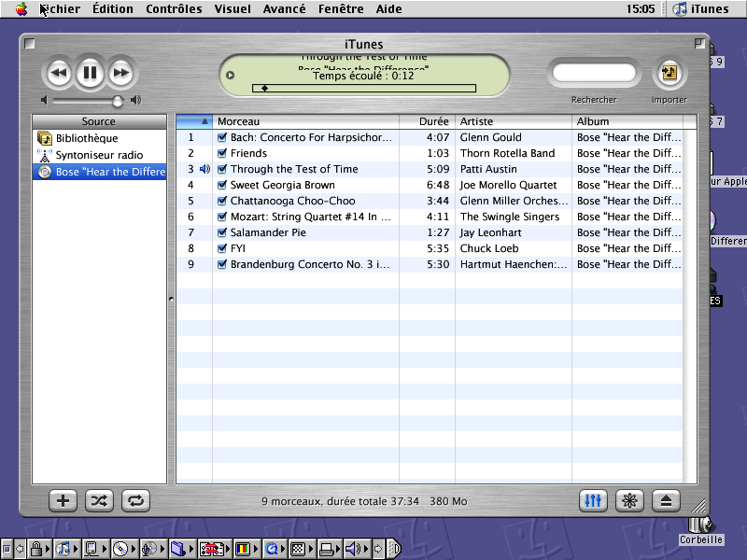The image size is (747, 560).
Task: Toggle repeat playback
Action: pos(135,501)
